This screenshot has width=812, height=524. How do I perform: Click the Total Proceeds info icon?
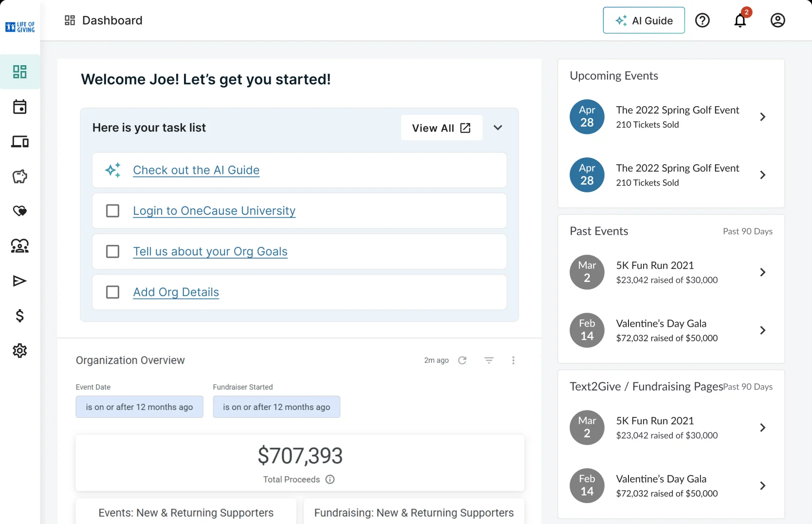(x=330, y=479)
